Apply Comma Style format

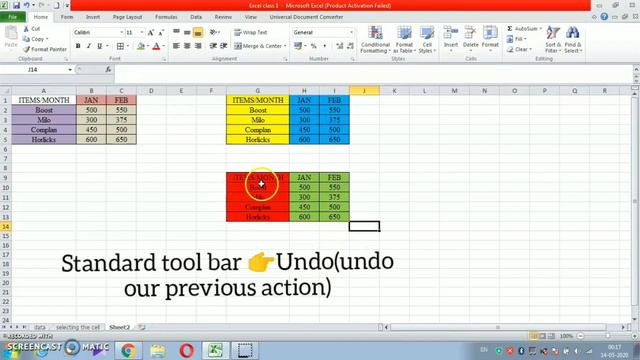324,46
